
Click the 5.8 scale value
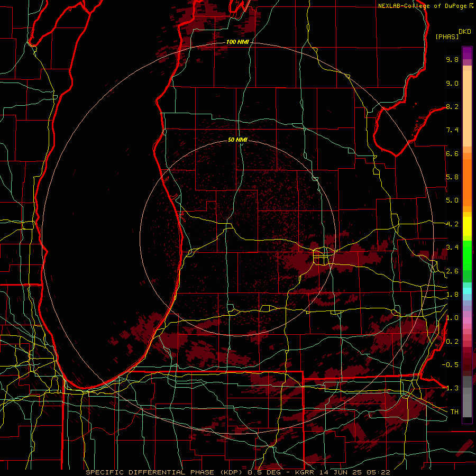coord(452,177)
